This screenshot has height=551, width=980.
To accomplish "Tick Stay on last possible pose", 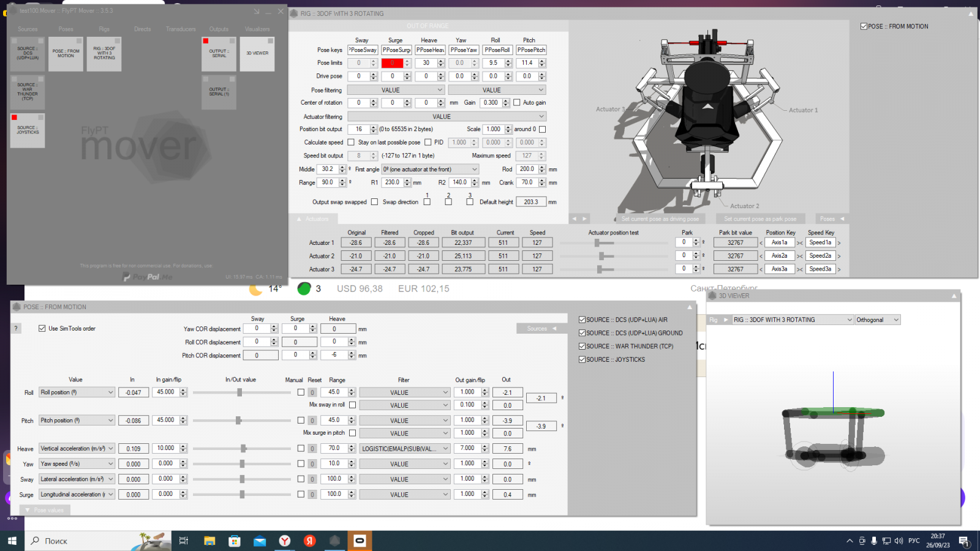I will [428, 143].
